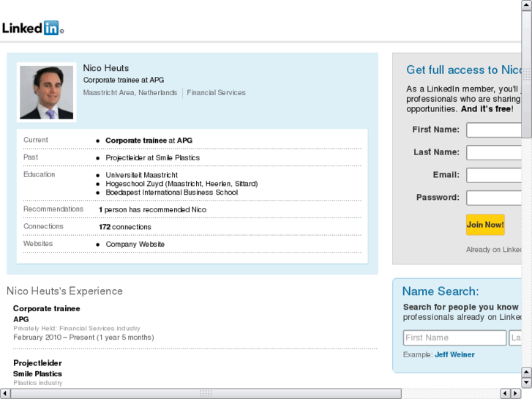Click Smile Plastics in Experience section

(x=37, y=373)
